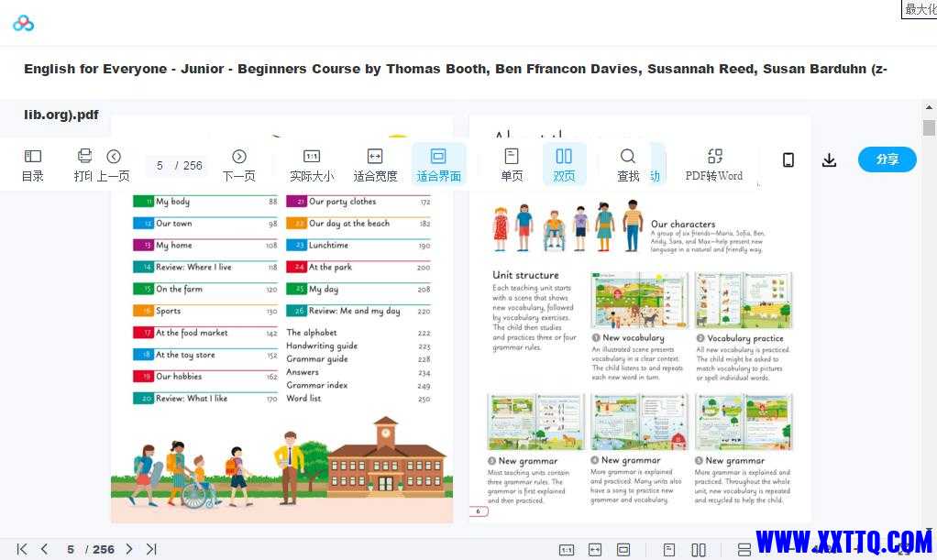
Task: Open the 查找 search tool
Action: [627, 165]
